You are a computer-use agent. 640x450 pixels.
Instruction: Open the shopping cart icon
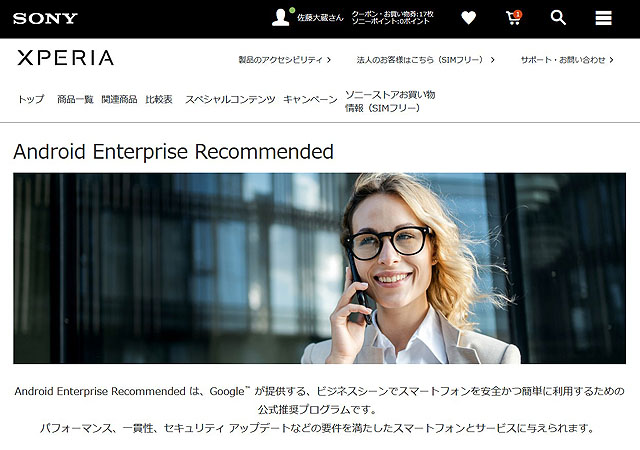pos(513,18)
